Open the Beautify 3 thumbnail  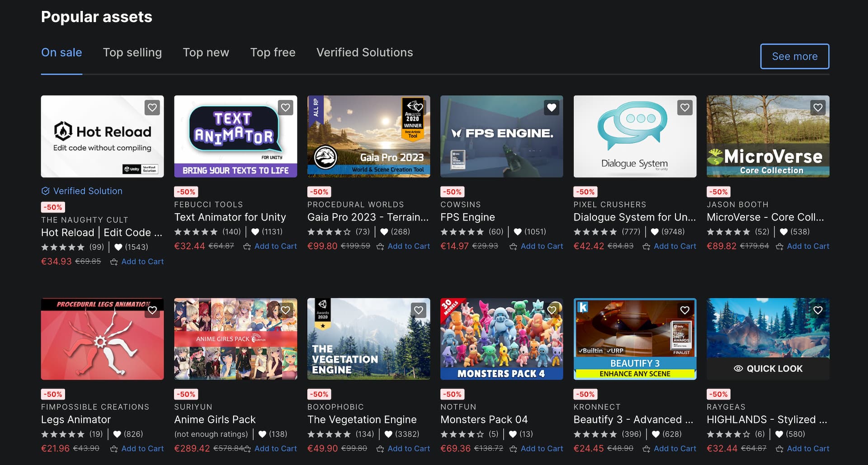point(635,339)
